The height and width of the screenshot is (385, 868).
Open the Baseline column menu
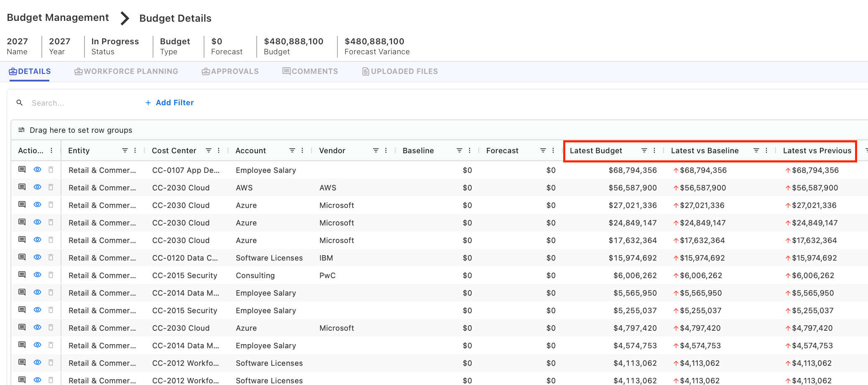click(x=470, y=150)
